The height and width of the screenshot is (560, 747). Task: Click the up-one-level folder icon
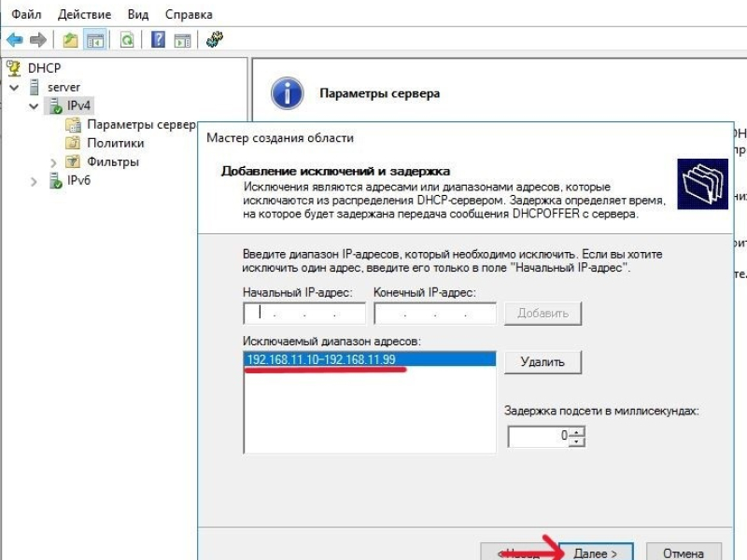[71, 40]
